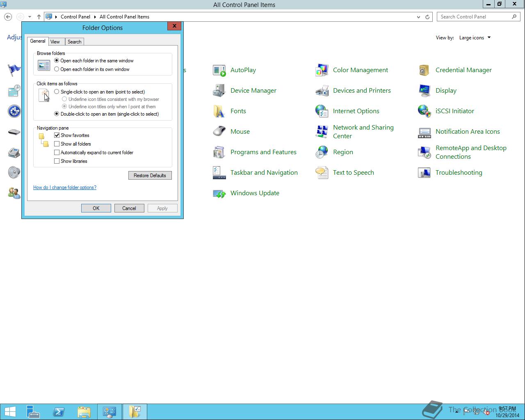
Task: Open Server Manager from the taskbar
Action: [33, 412]
